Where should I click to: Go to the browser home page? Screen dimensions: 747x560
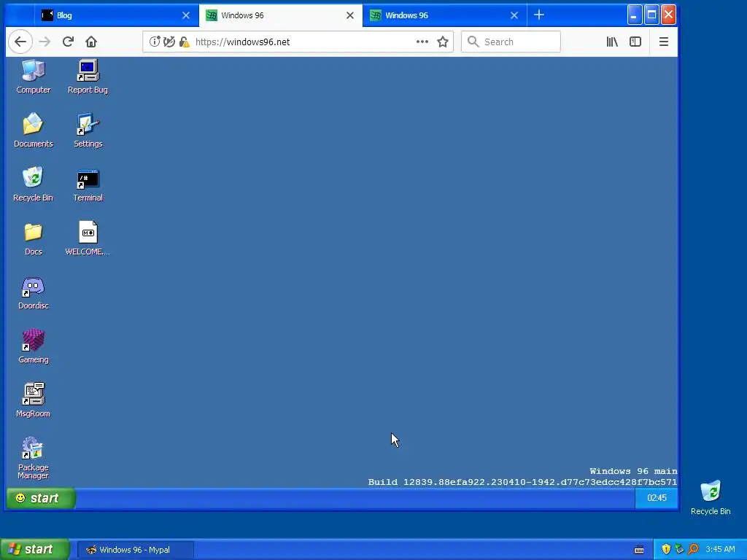[x=91, y=42]
